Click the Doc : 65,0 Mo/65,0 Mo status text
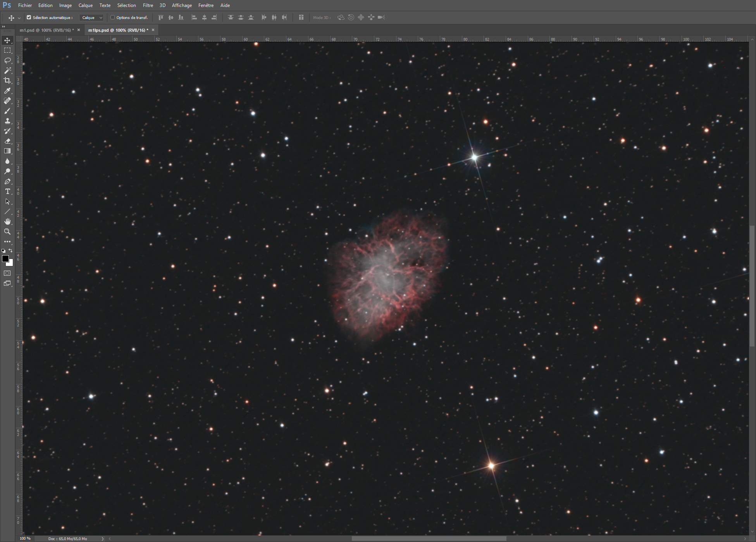The width and height of the screenshot is (756, 542). [68, 539]
